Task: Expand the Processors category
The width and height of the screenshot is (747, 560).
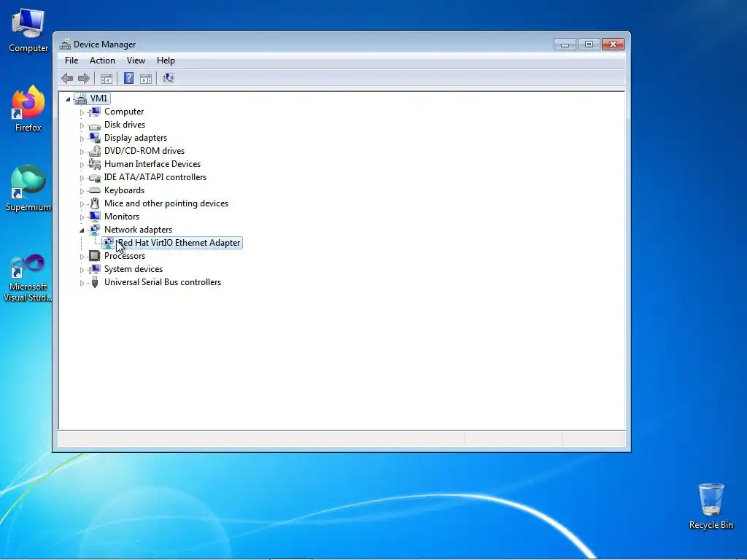Action: (x=82, y=257)
